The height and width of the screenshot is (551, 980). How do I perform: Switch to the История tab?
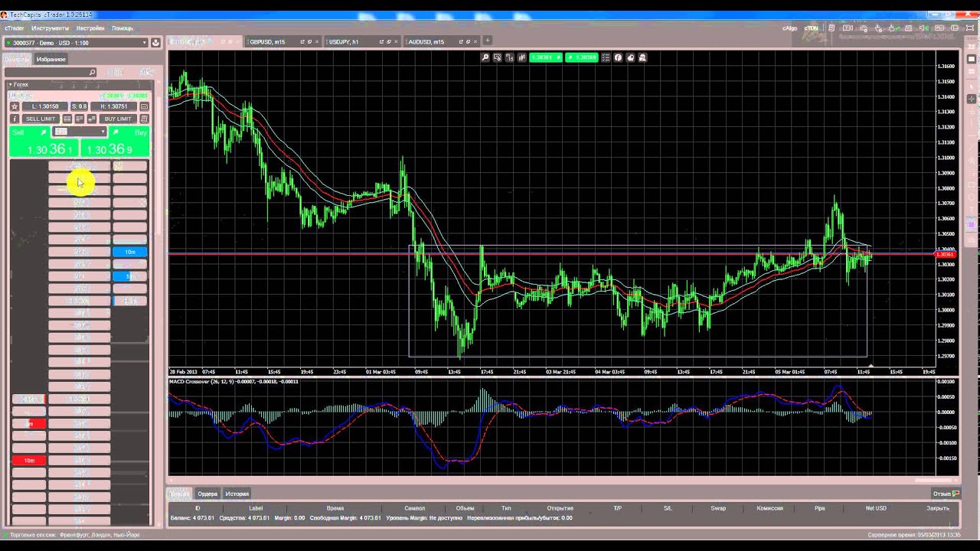point(237,494)
